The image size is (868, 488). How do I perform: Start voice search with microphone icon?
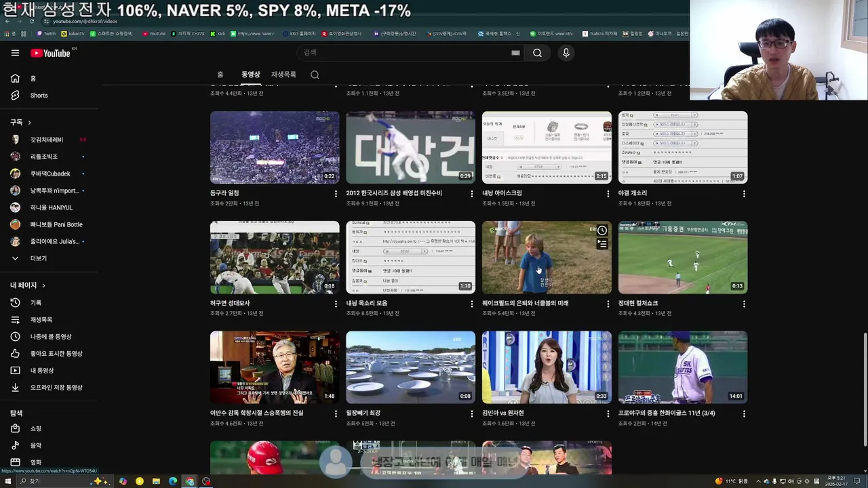tap(566, 53)
